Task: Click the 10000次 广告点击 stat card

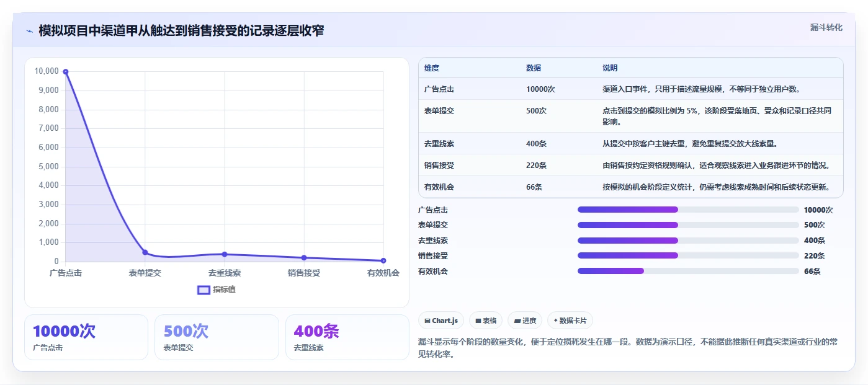Action: 86,337
